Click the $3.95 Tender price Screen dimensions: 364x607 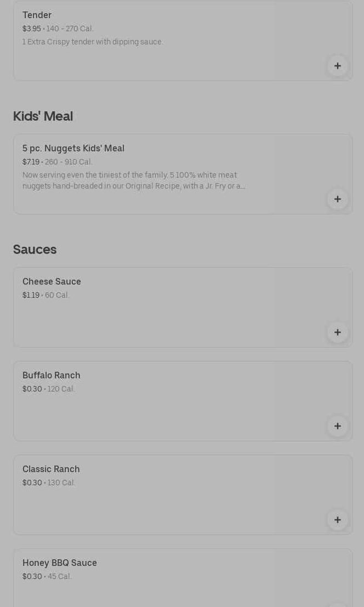(x=31, y=29)
